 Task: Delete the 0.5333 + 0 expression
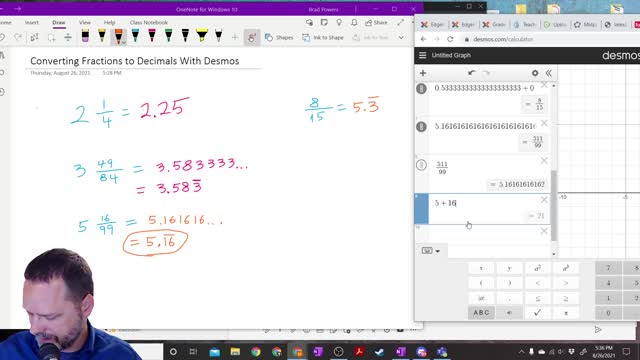[544, 85]
